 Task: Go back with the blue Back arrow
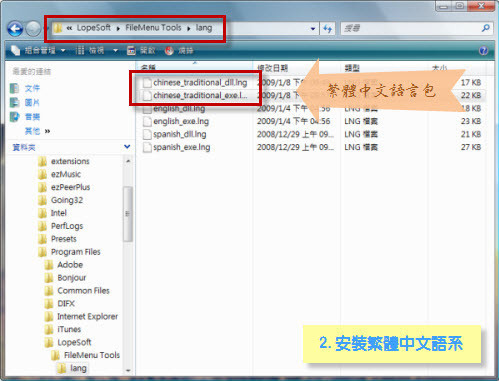tap(15, 29)
